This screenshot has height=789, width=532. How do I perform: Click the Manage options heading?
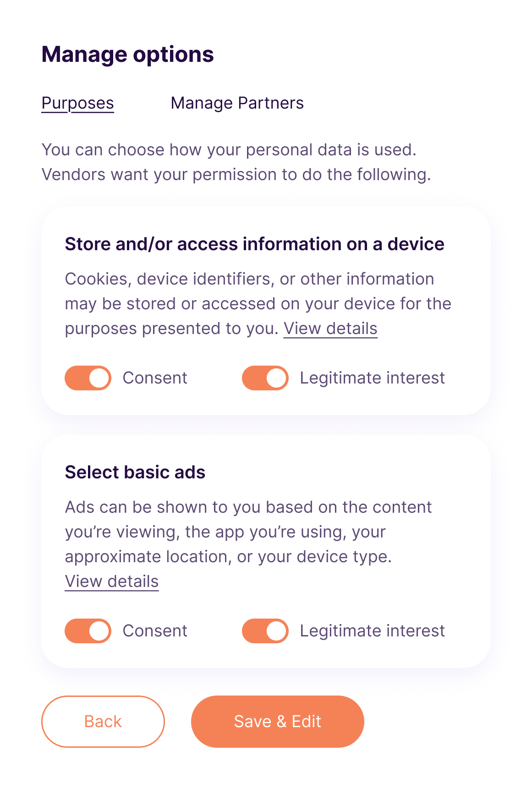(x=128, y=55)
